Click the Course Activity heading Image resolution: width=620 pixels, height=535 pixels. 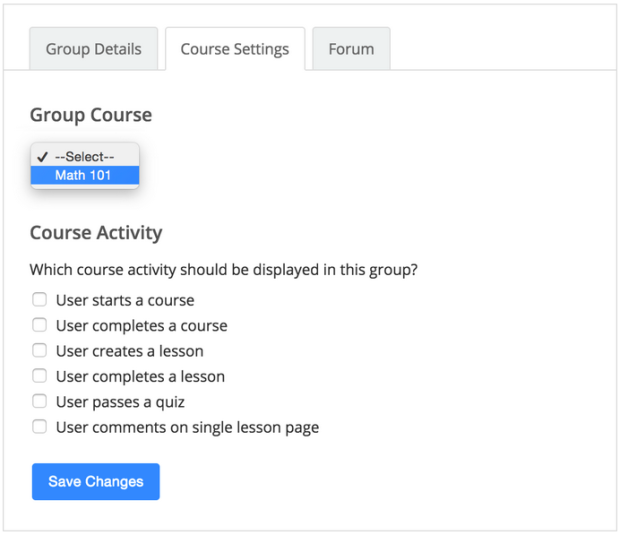pos(96,233)
